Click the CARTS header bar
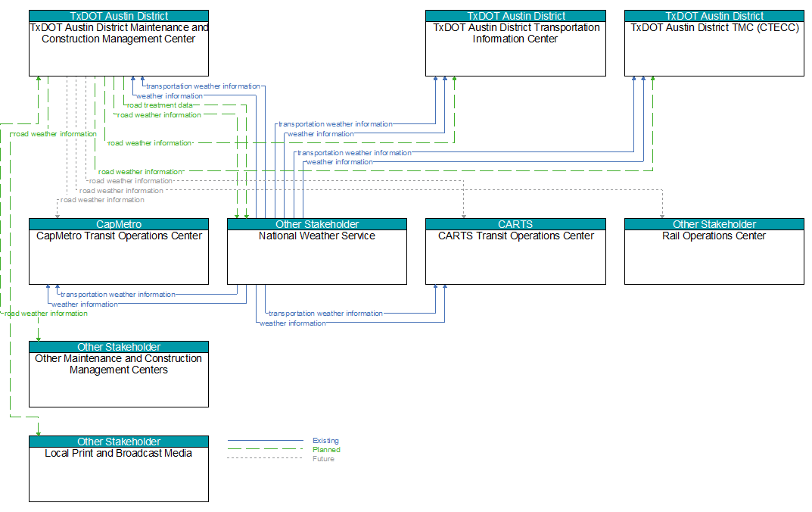This screenshot has width=812, height=512. click(515, 224)
